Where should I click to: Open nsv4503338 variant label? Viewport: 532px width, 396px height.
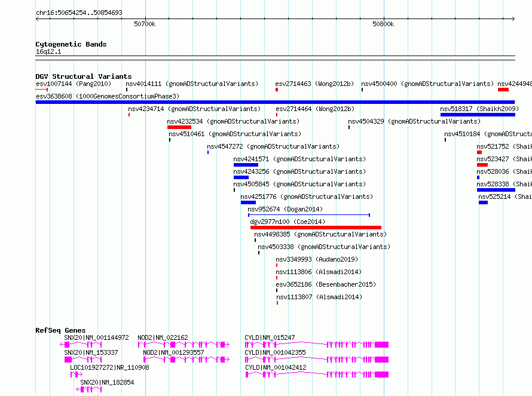tap(324, 247)
